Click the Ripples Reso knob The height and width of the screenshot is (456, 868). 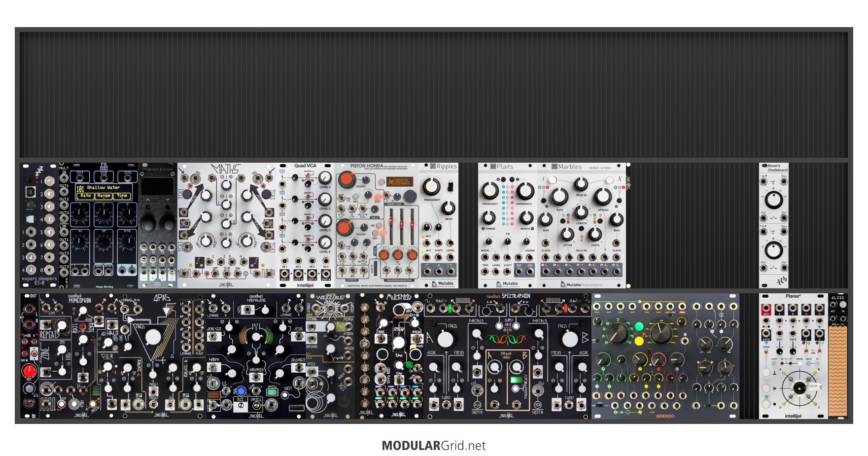(x=448, y=207)
